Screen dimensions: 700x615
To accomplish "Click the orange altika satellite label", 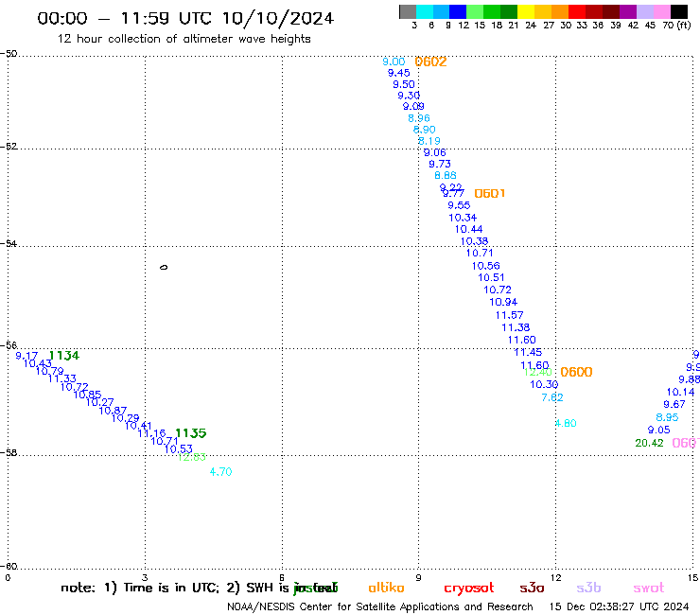I will click(x=386, y=588).
